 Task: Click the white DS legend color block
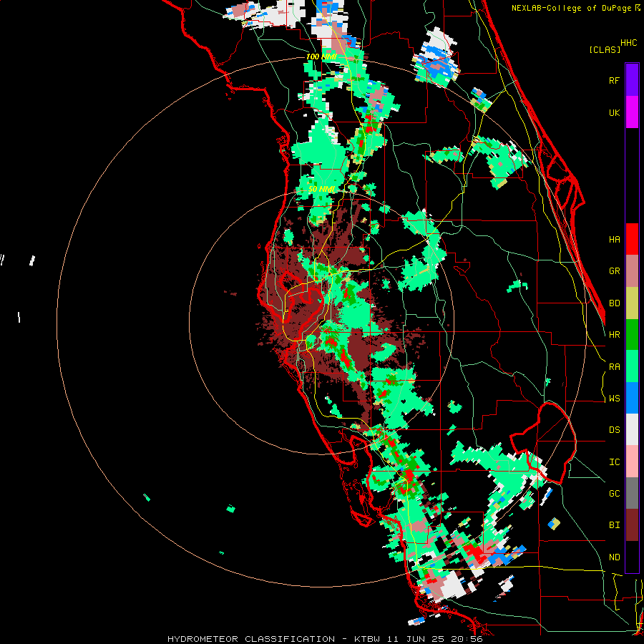(x=632, y=429)
